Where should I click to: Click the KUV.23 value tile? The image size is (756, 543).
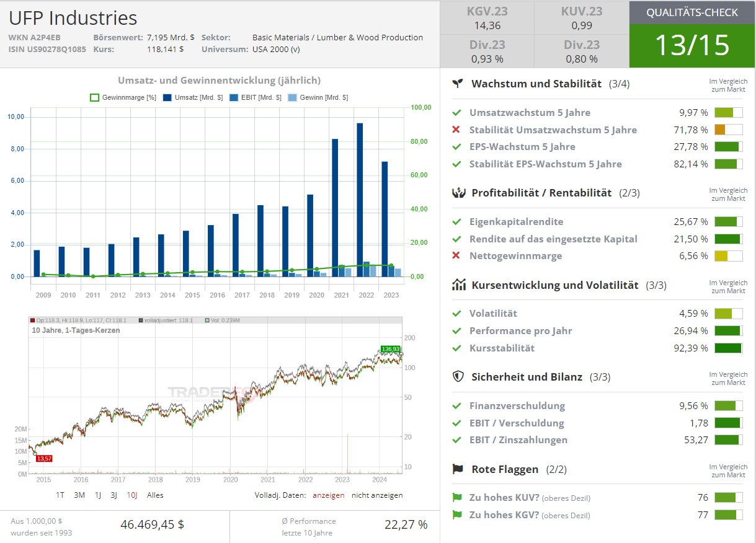582,18
